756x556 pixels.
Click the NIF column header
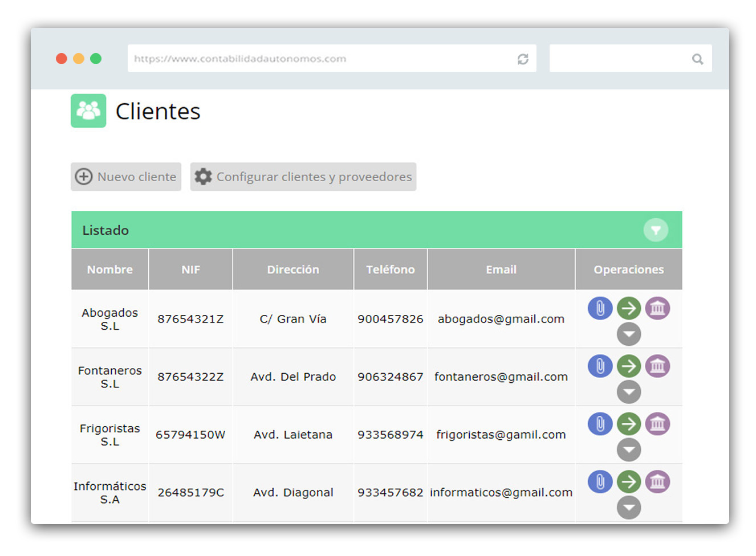[x=190, y=269]
